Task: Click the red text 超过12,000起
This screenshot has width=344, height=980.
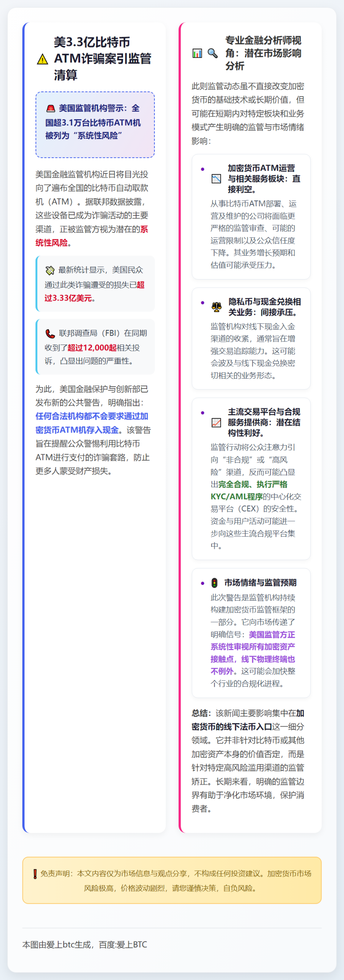Action: click(92, 348)
